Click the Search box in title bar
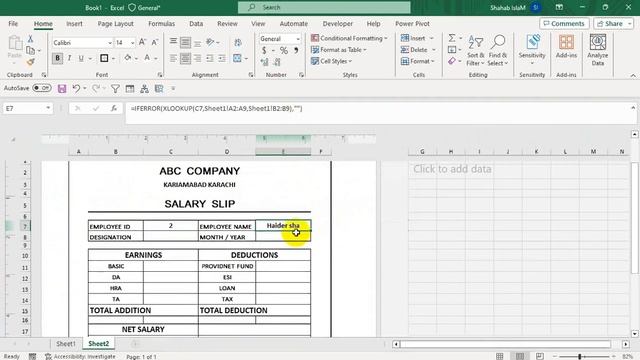 tap(324, 7)
